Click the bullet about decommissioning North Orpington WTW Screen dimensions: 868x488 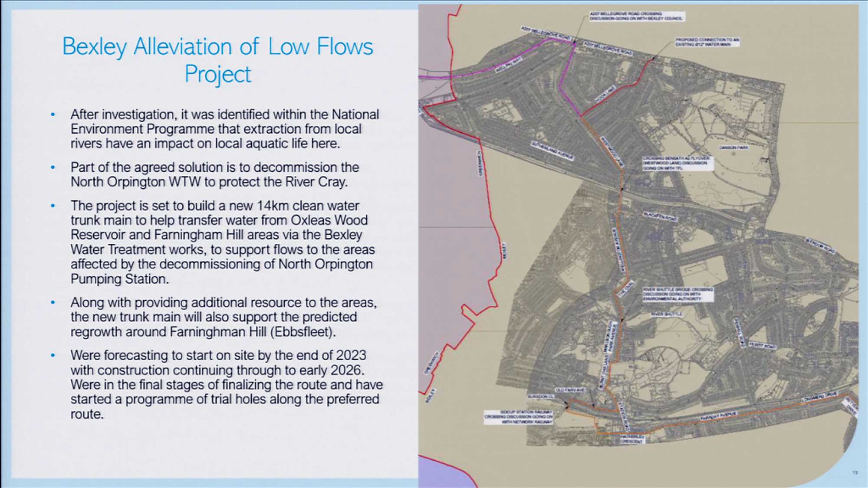pyautogui.click(x=215, y=174)
